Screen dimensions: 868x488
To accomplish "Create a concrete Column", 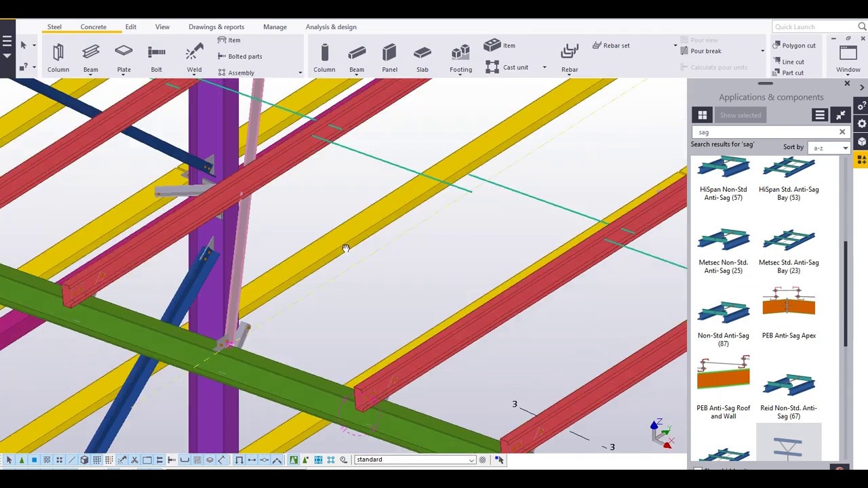I will pyautogui.click(x=324, y=58).
